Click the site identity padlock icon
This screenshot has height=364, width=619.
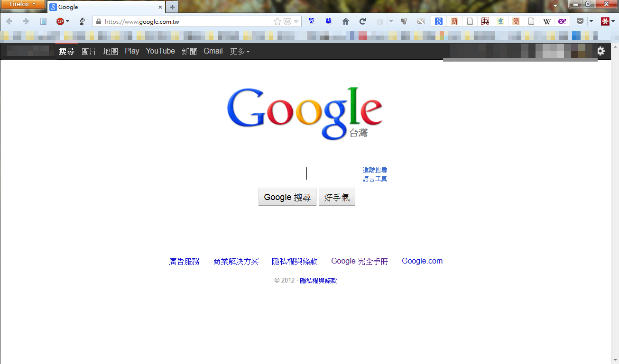pos(99,21)
